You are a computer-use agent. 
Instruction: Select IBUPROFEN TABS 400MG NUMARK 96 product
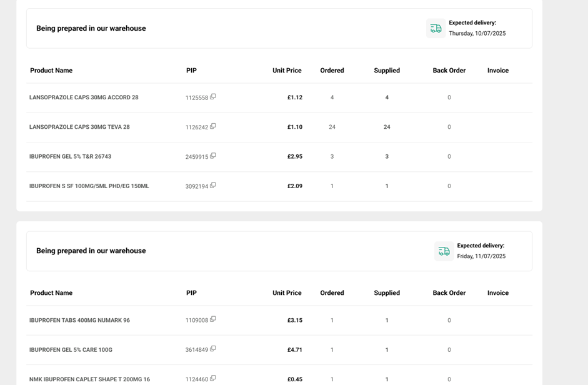point(79,321)
